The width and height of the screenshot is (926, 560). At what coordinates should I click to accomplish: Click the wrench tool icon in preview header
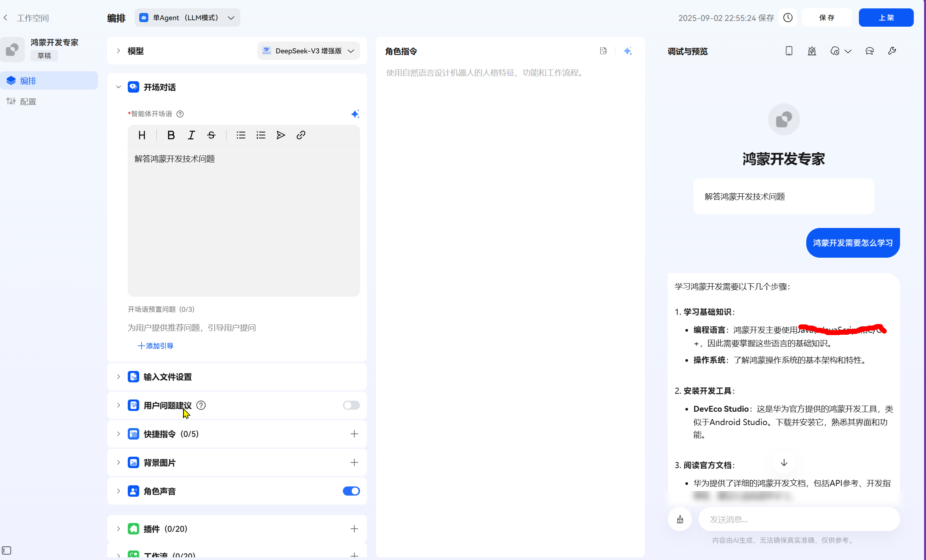[892, 51]
